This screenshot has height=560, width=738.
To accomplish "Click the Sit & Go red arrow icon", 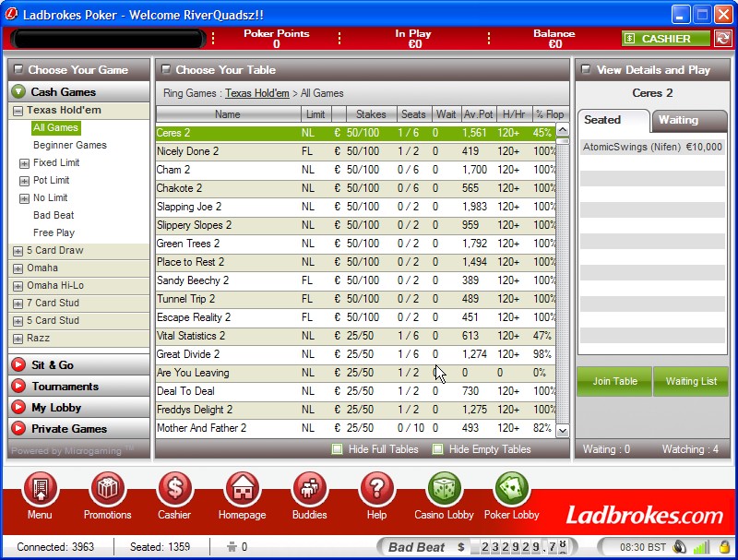I will click(x=18, y=364).
